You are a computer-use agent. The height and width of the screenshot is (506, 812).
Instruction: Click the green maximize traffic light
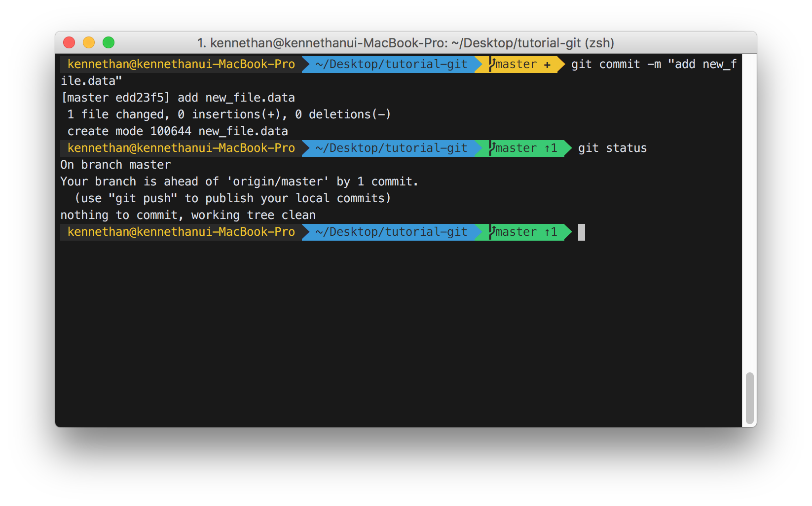108,43
